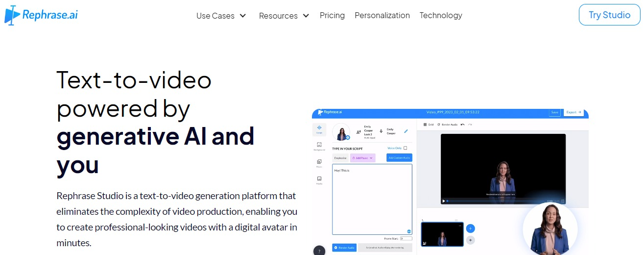The image size is (644, 255).
Task: Open the Technology page
Action: click(x=441, y=15)
